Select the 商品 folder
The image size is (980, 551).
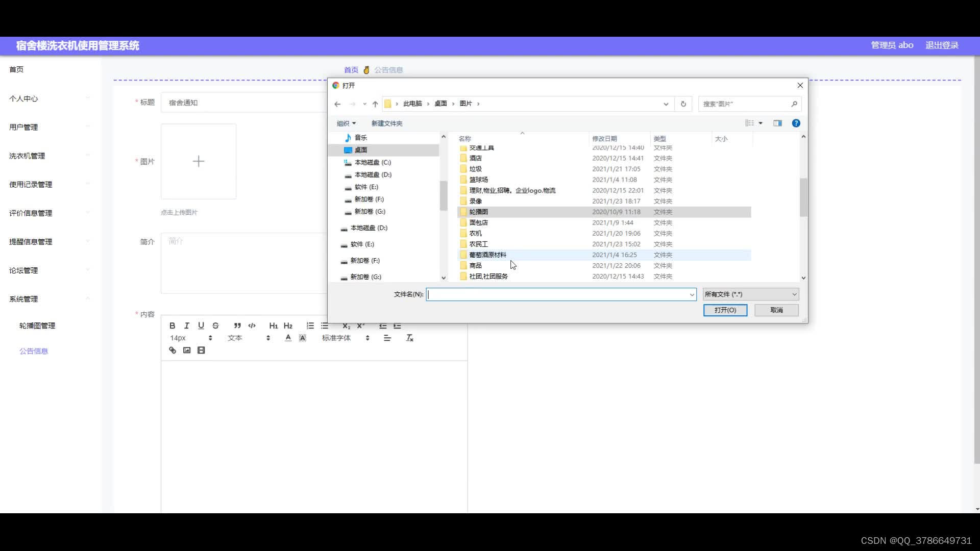coord(604,265)
